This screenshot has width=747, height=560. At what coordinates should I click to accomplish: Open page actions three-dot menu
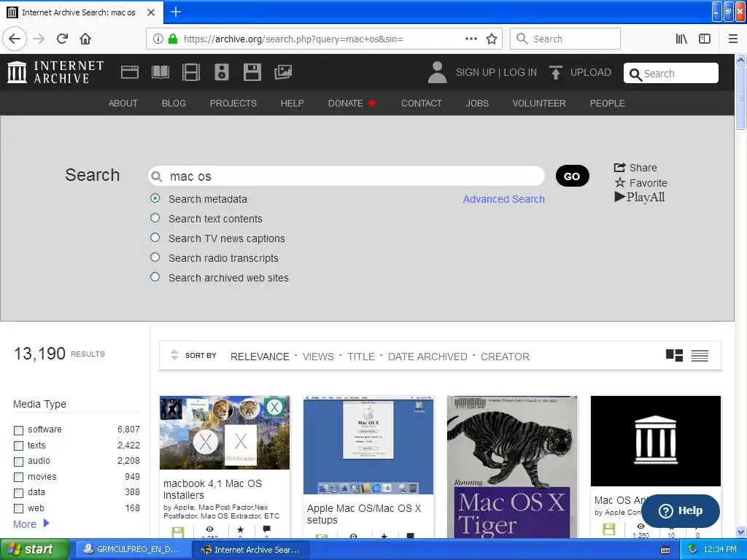471,39
